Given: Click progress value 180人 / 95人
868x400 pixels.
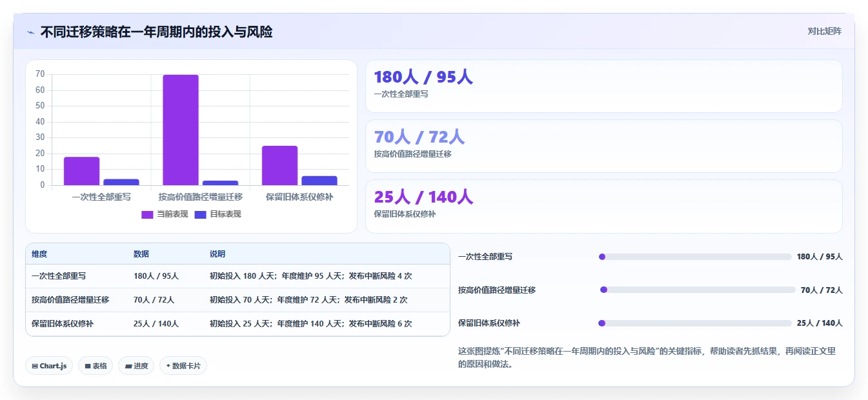Looking at the screenshot, I should coord(820,257).
